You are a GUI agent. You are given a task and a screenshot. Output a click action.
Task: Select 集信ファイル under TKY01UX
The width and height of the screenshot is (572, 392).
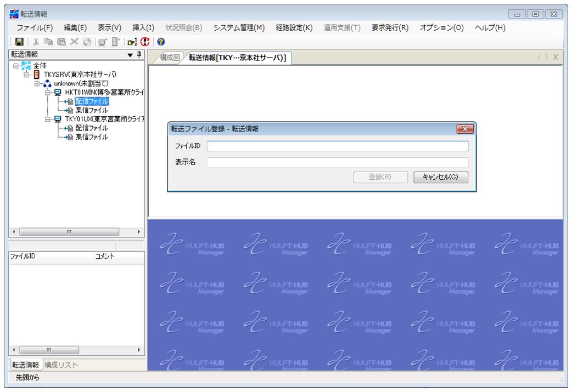coord(91,136)
